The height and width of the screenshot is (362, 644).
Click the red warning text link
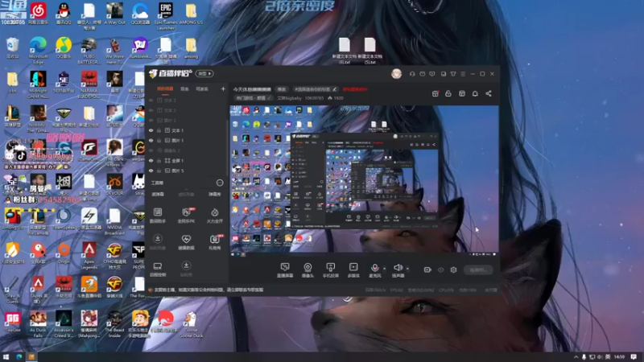pos(355,89)
